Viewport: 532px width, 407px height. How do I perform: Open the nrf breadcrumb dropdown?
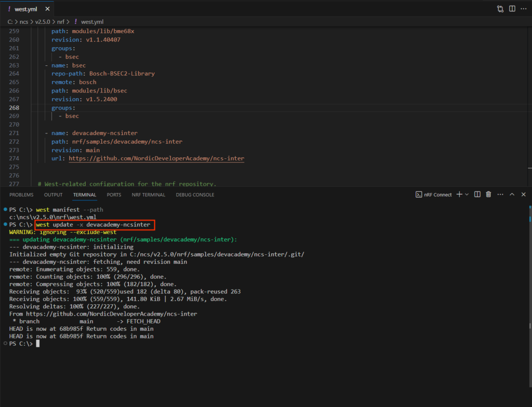coord(60,22)
